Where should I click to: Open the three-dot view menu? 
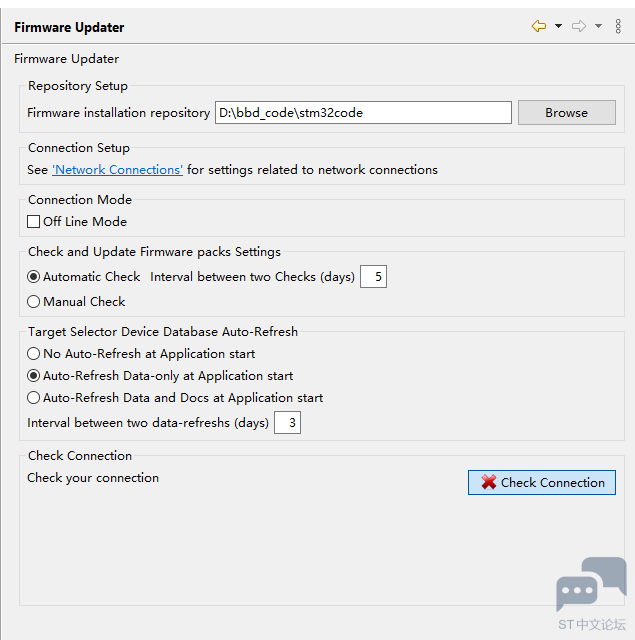(x=618, y=27)
